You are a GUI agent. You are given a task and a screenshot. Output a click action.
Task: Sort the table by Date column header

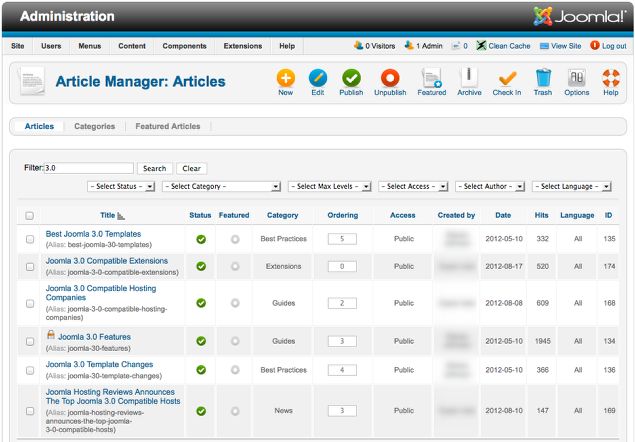point(503,215)
